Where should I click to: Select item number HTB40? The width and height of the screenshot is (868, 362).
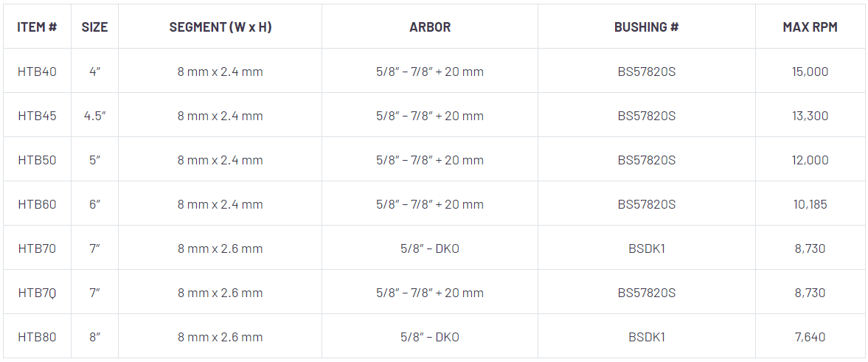click(37, 72)
